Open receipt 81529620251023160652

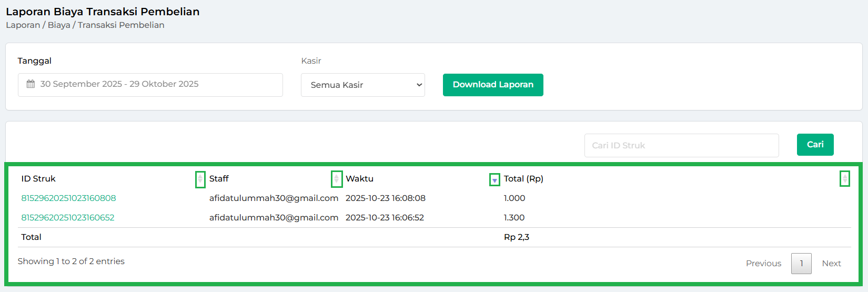pyautogui.click(x=68, y=218)
